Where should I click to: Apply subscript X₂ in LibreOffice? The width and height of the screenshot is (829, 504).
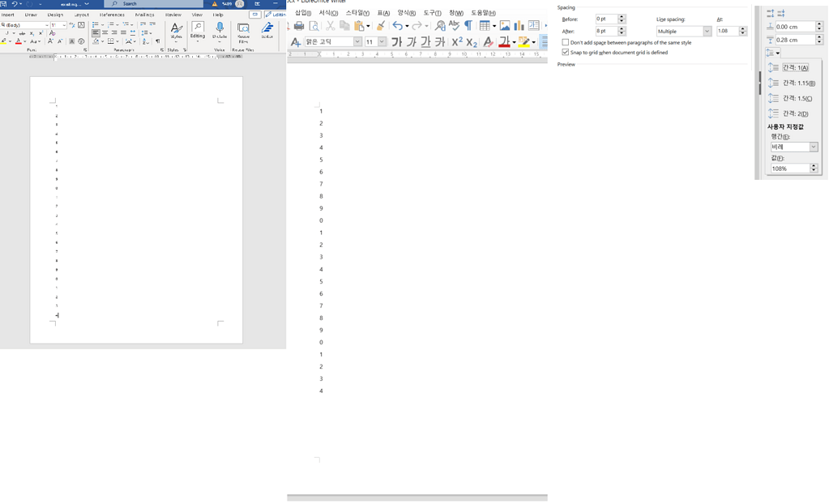(x=472, y=42)
